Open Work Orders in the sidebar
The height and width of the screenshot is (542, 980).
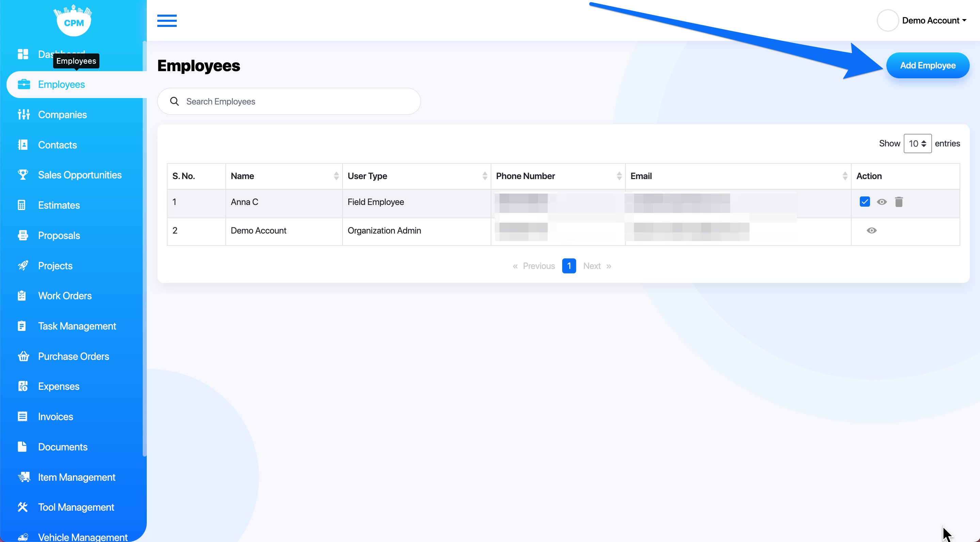[x=65, y=296]
